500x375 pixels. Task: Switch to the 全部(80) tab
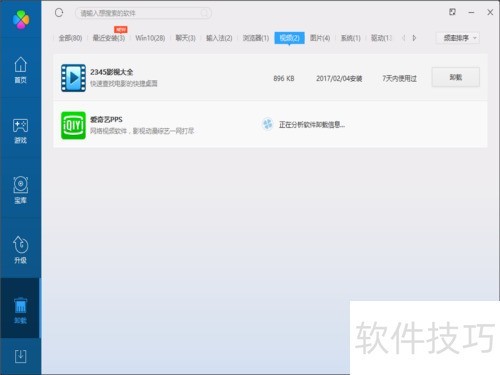pos(70,38)
